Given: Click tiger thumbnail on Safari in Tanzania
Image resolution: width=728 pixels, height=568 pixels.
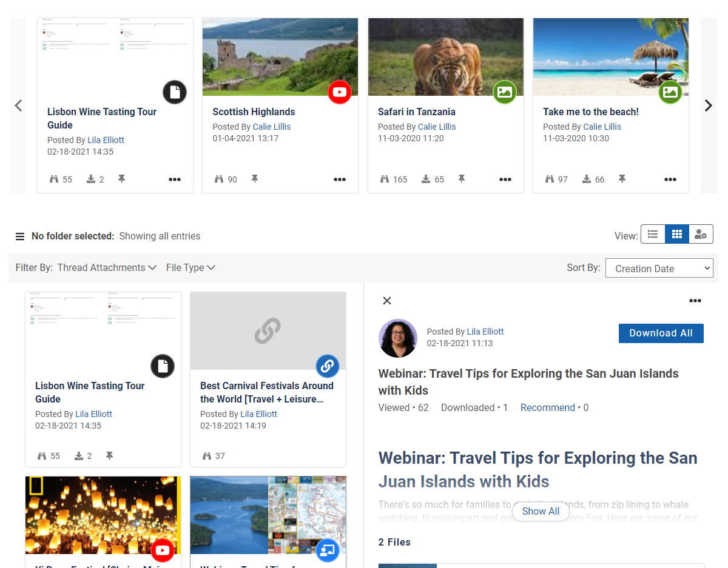Looking at the screenshot, I should click(x=445, y=56).
